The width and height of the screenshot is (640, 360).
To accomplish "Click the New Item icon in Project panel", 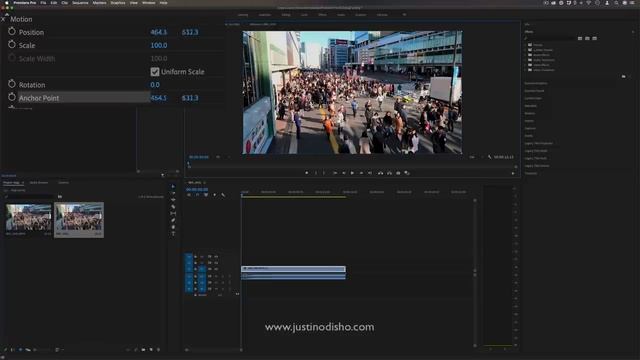I will tap(151, 349).
